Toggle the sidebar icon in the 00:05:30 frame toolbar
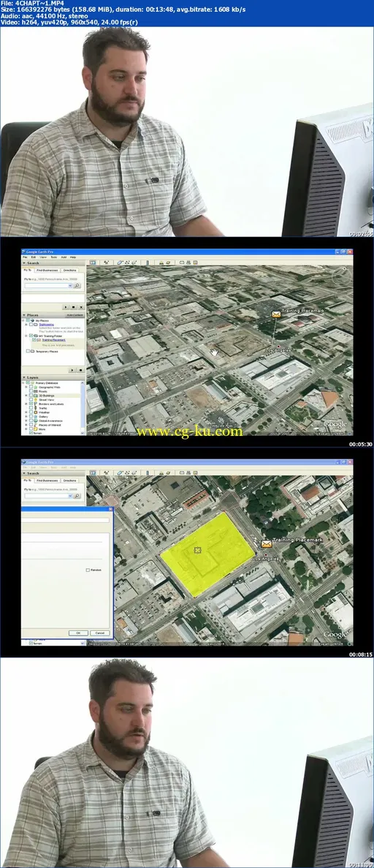The height and width of the screenshot is (868, 374). [x=93, y=263]
